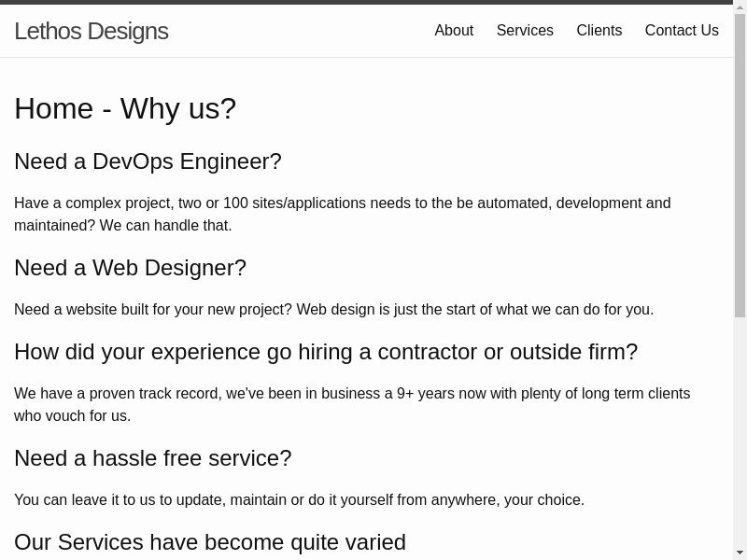
Task: Click the "Need a hassle free service?" heading
Action: point(153,458)
